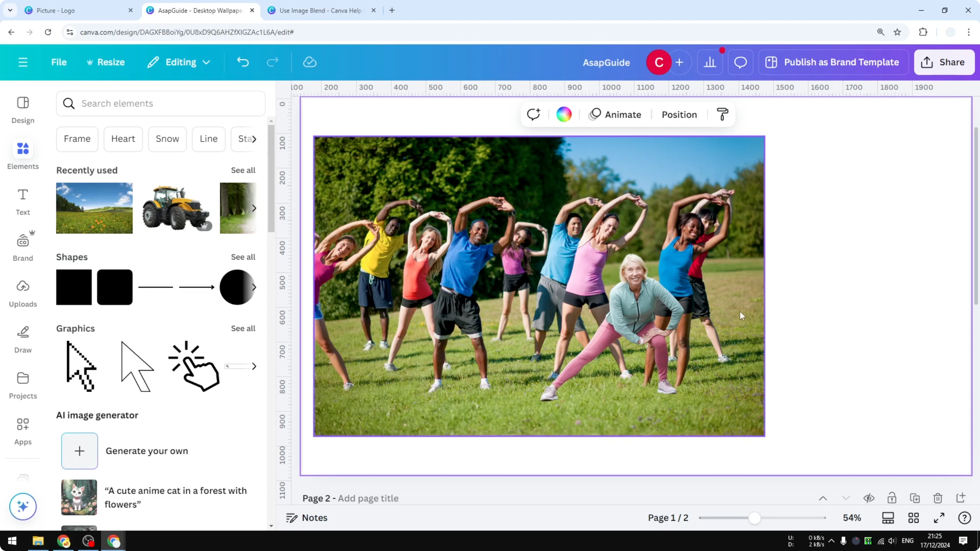Select the Text tool in the sidebar
The width and height of the screenshot is (980, 551).
(x=22, y=201)
